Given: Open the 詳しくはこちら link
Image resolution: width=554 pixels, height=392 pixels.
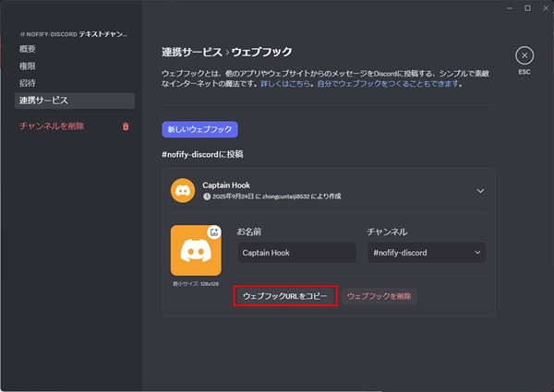Looking at the screenshot, I should (x=285, y=84).
